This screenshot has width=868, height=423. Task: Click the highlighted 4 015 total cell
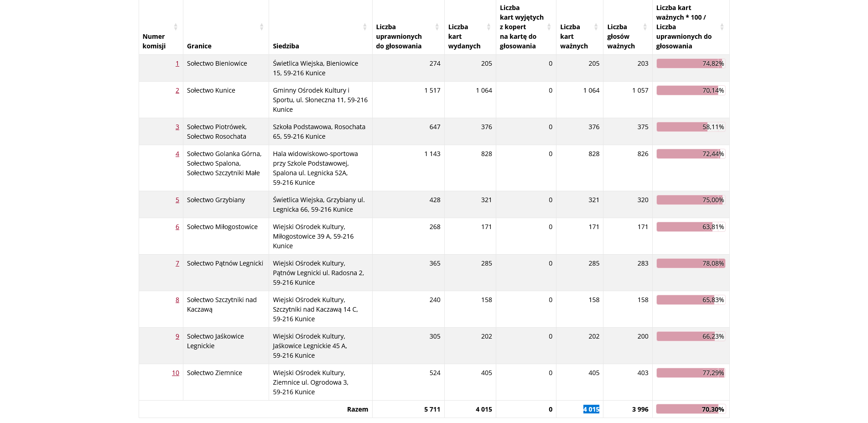coord(591,409)
